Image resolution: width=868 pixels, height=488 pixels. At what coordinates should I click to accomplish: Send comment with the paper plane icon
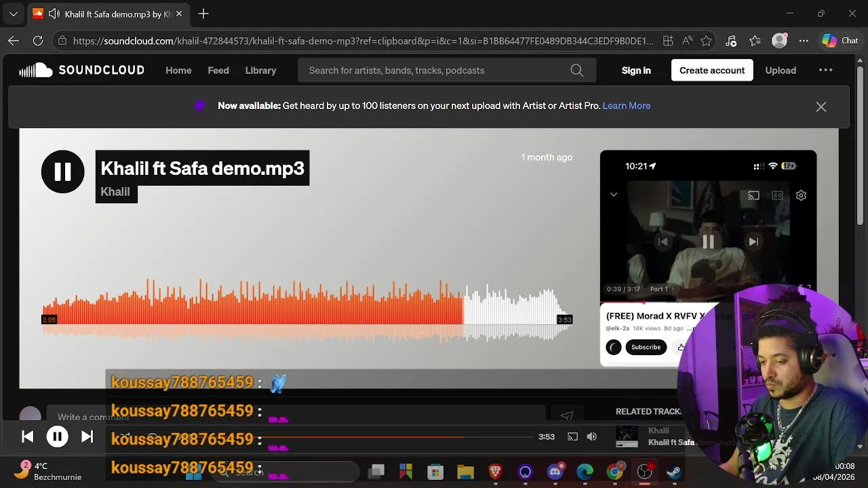[x=567, y=417]
